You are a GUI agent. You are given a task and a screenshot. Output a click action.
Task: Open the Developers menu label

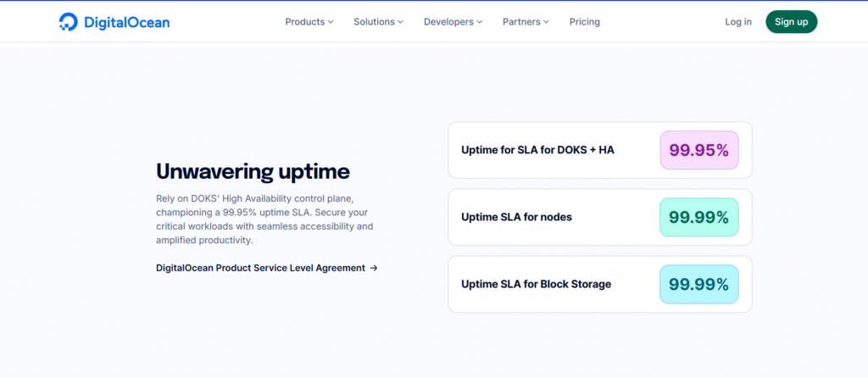pos(448,22)
